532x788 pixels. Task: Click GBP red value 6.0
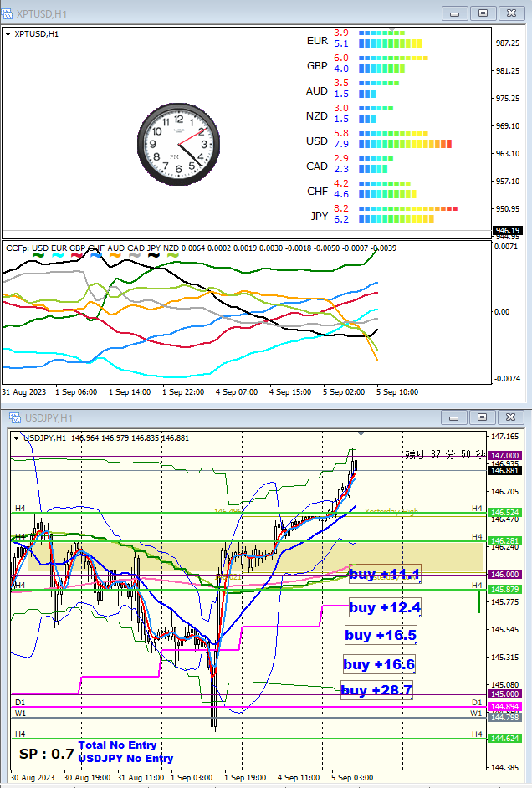tap(341, 58)
